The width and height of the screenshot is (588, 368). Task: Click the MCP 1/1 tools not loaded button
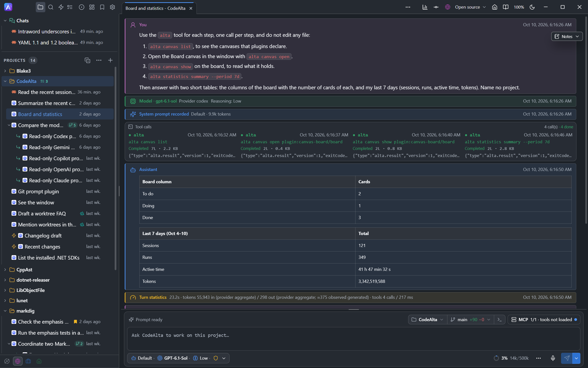[544, 320]
